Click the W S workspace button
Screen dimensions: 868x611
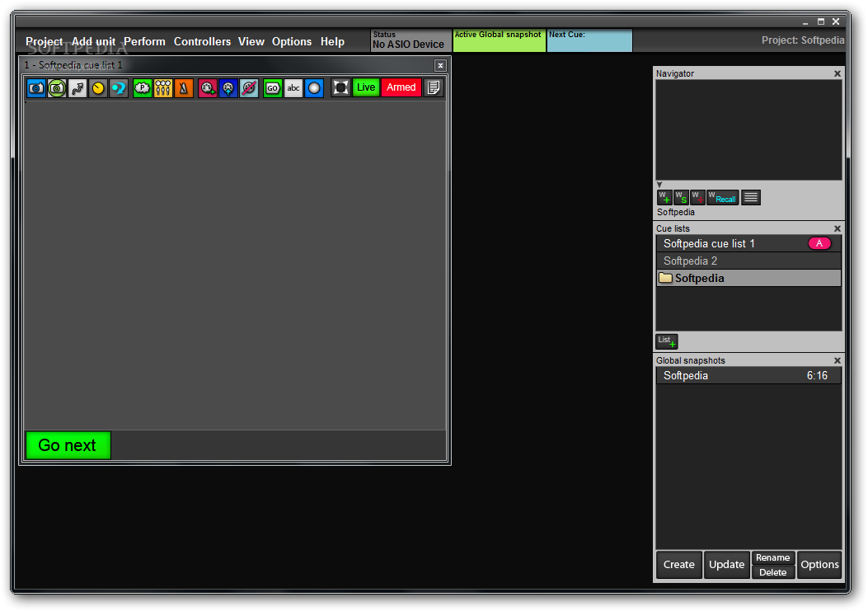coord(681,197)
